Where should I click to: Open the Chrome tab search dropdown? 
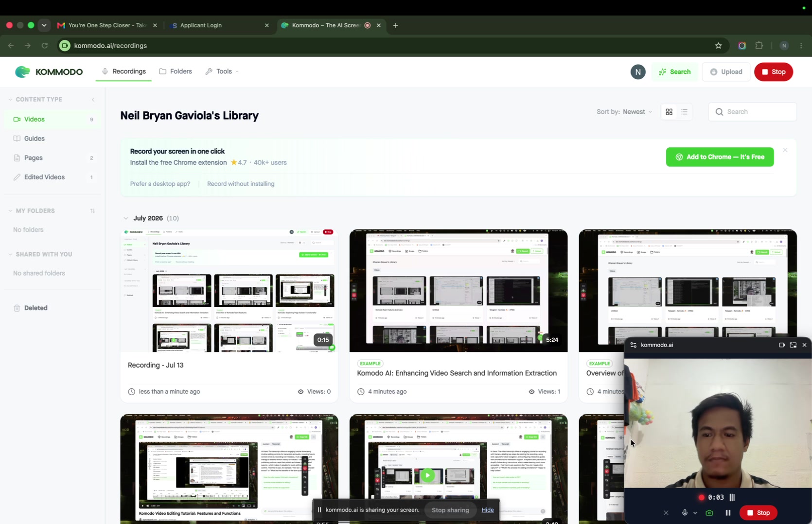click(x=44, y=25)
